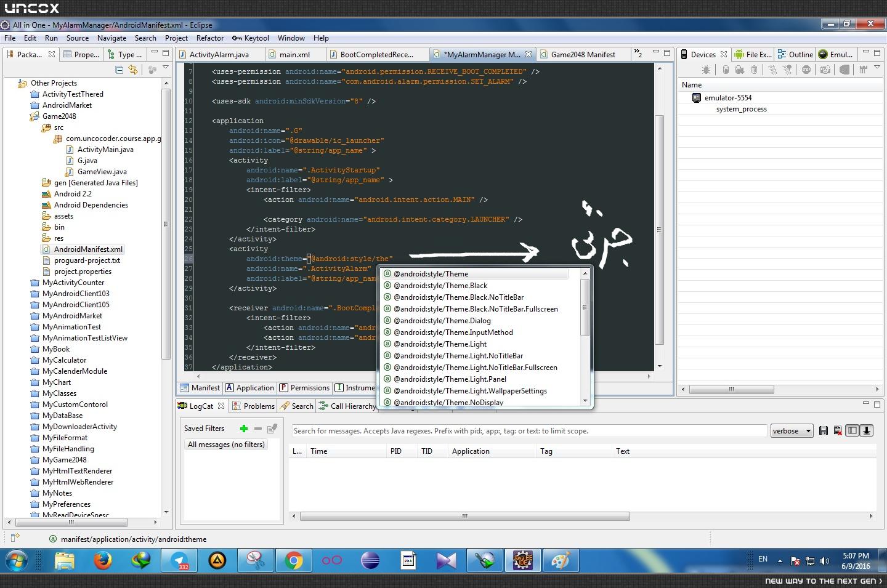Switch to the Problems tab

[253, 406]
